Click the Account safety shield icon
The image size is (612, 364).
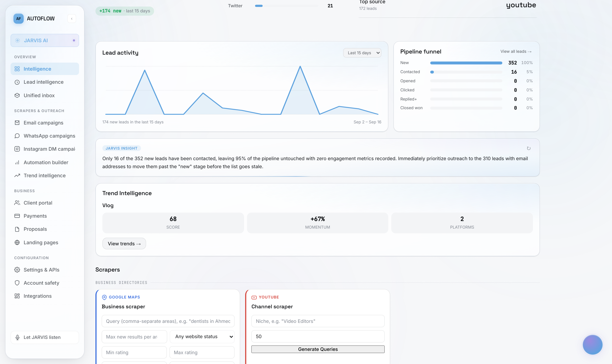(x=17, y=283)
